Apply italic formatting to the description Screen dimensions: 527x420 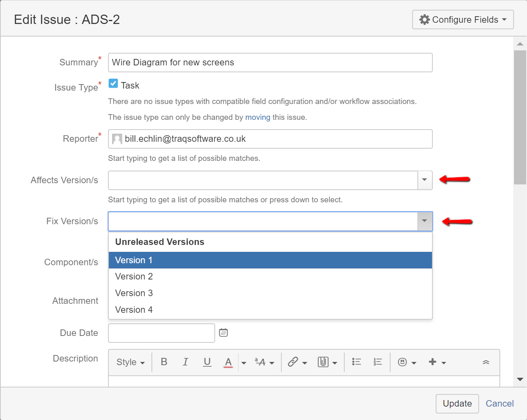pos(186,362)
